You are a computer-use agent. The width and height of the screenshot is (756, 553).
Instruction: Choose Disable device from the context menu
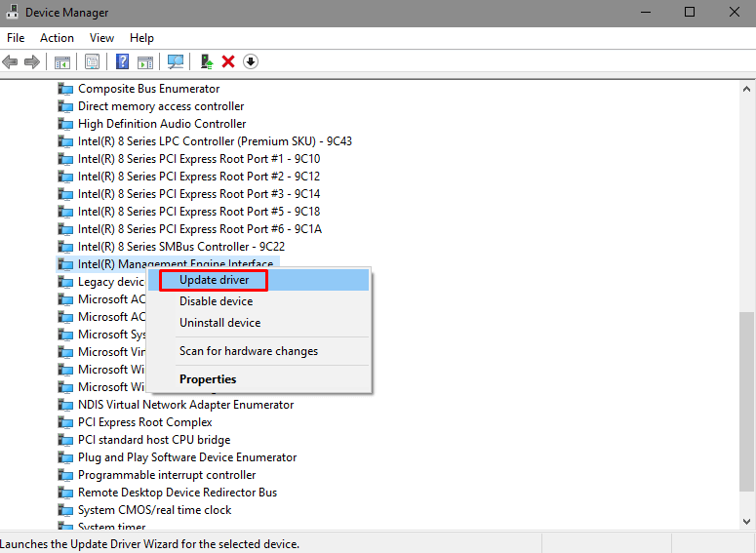pos(259,301)
